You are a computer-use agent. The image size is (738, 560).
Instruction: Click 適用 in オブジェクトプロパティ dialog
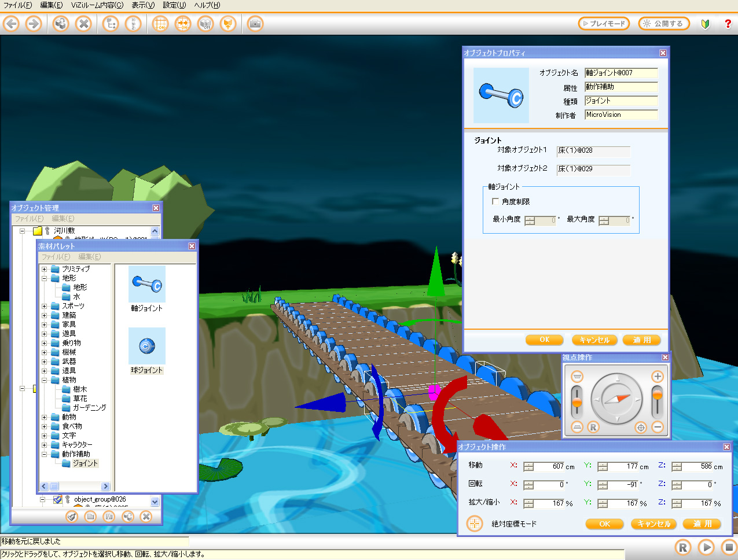[642, 340]
